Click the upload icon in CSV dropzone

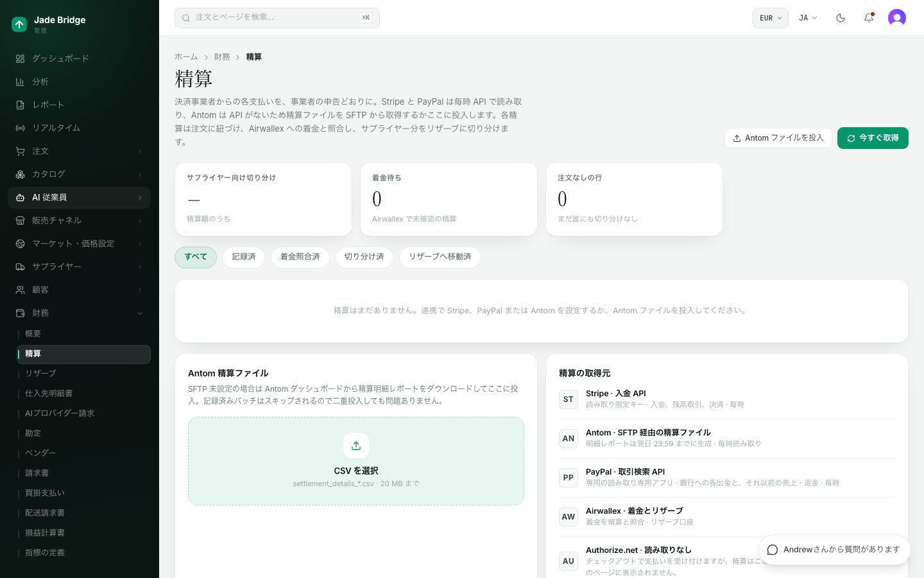coord(356,446)
